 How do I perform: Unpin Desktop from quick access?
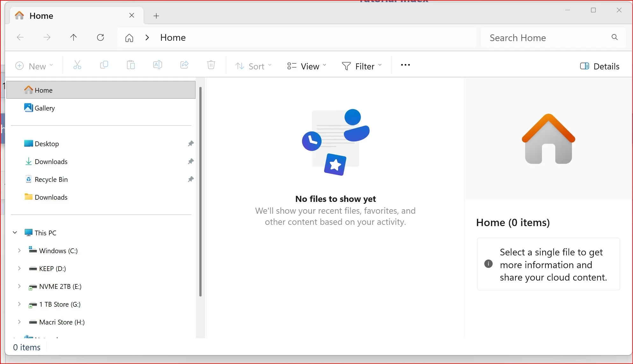[191, 144]
